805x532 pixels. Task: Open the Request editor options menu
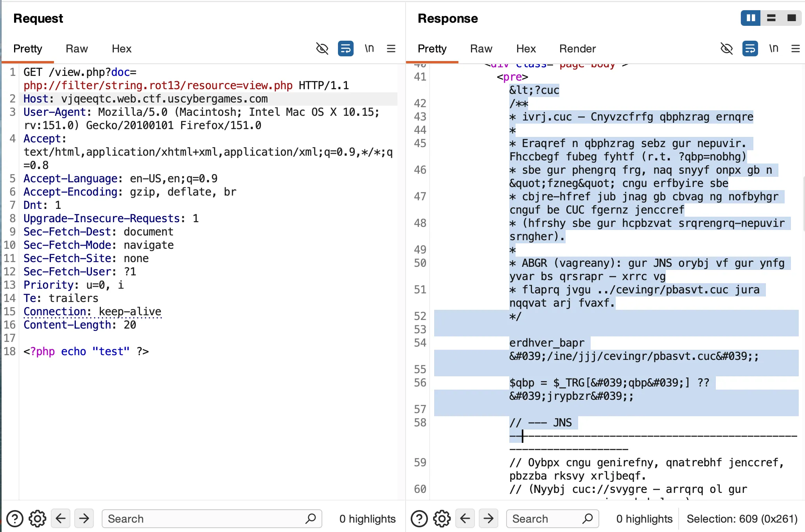(x=391, y=49)
